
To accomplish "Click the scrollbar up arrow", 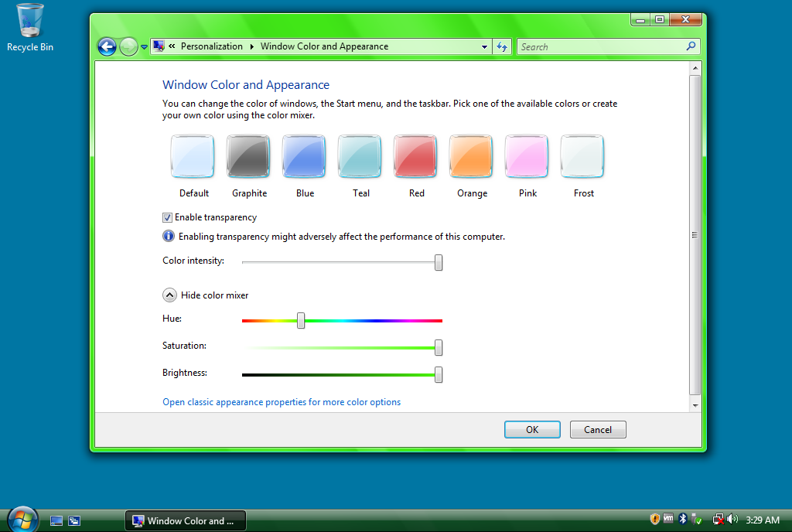I will point(695,67).
